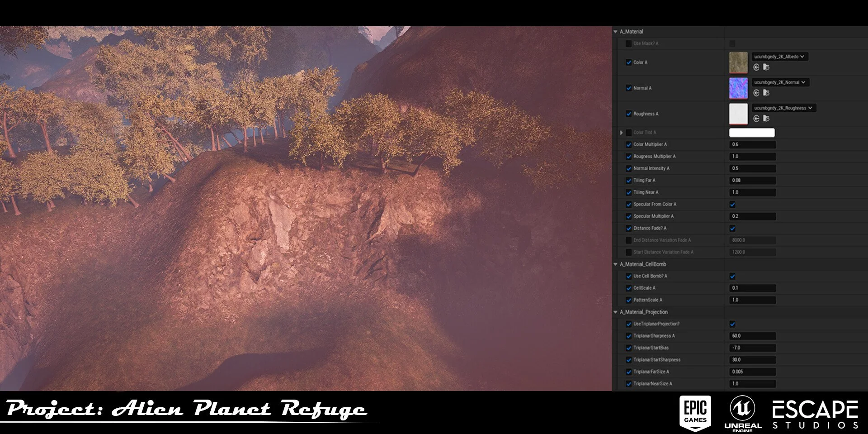Uncheck the Normal A override checkbox

(x=628, y=88)
